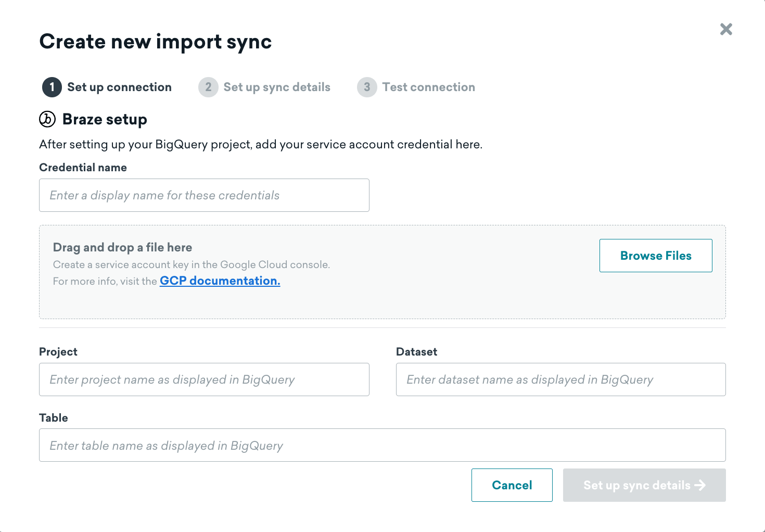Viewport: 765px width, 532px height.
Task: Click the Drag and drop a file here text
Action: [122, 247]
